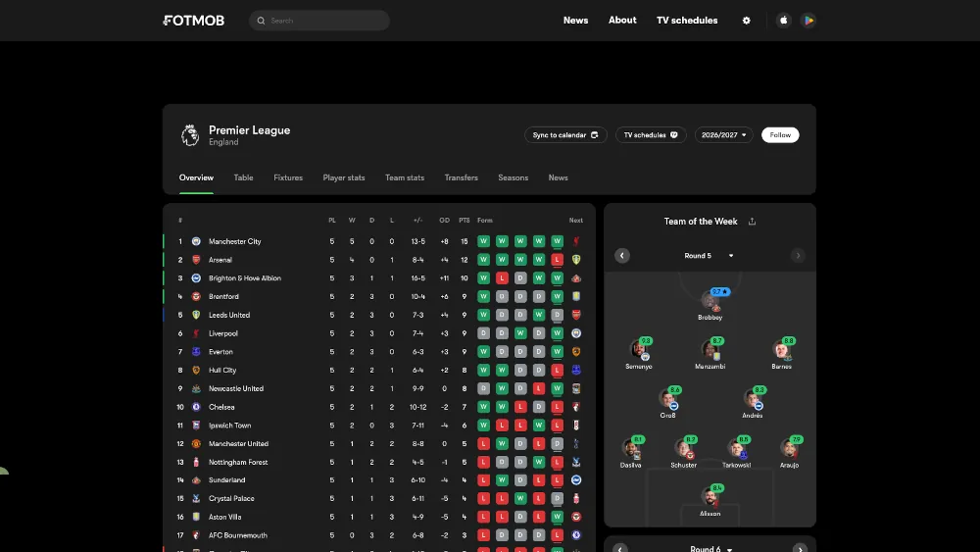Click the search input field

[319, 21]
